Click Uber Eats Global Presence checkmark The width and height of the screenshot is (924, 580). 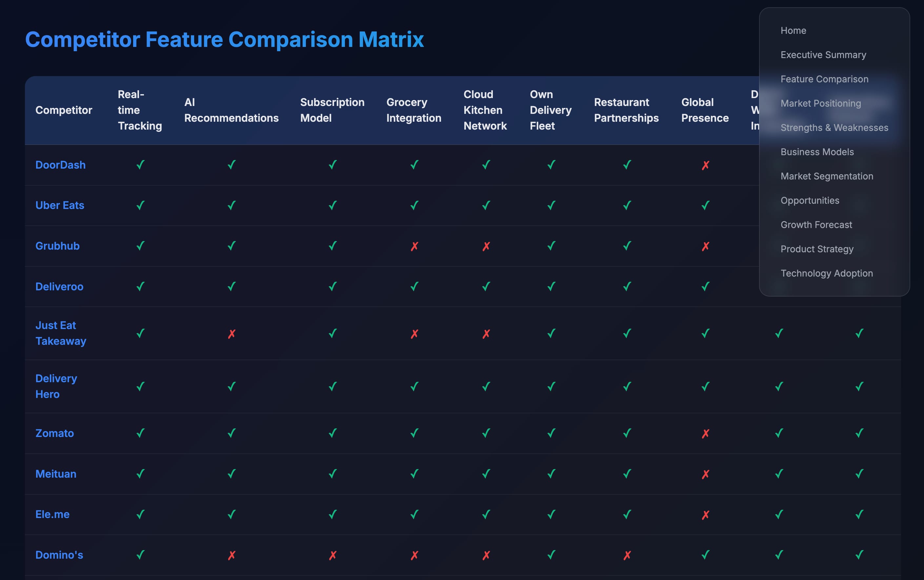click(x=705, y=206)
